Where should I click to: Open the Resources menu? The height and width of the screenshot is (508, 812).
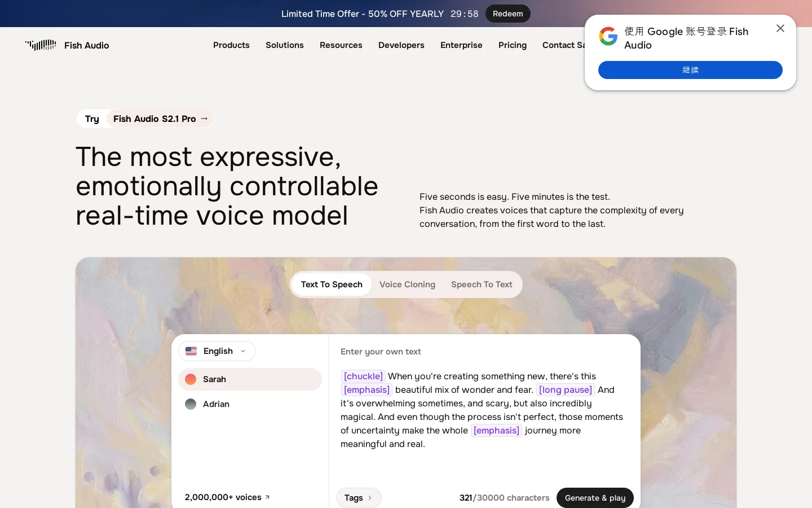coord(341,45)
